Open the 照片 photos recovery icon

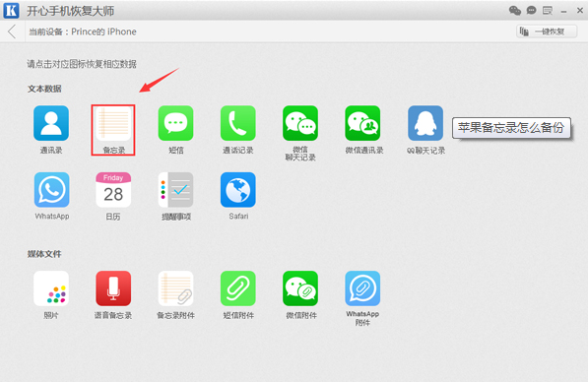[51, 288]
